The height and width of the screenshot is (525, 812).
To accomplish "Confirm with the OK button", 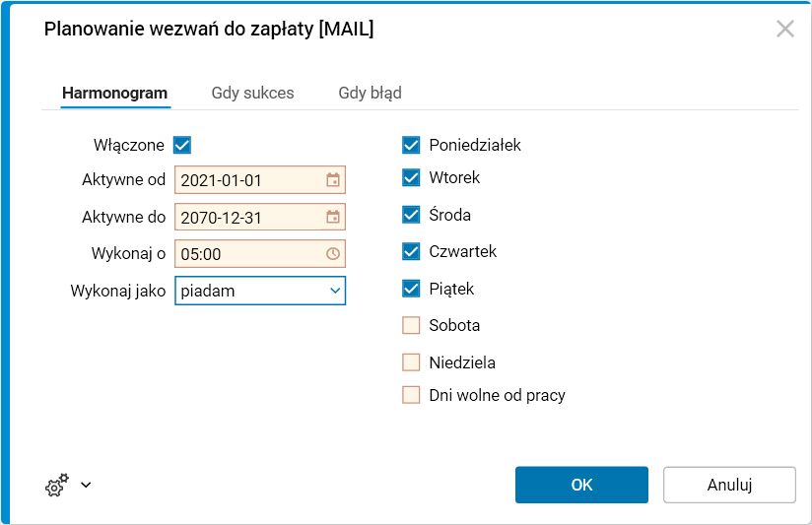I will [581, 485].
